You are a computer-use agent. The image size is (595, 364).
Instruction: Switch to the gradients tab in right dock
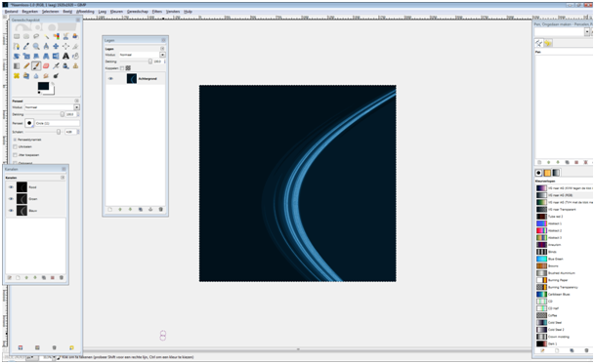tap(556, 173)
